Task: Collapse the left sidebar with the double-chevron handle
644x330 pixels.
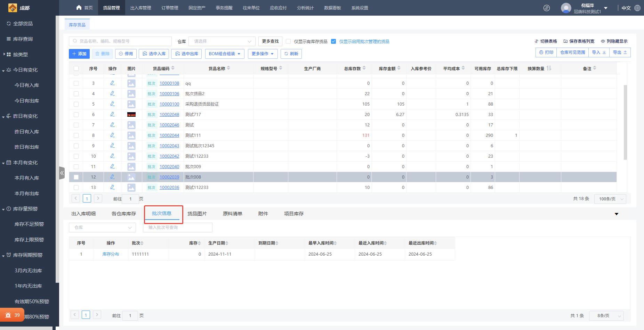Action: pos(62,173)
